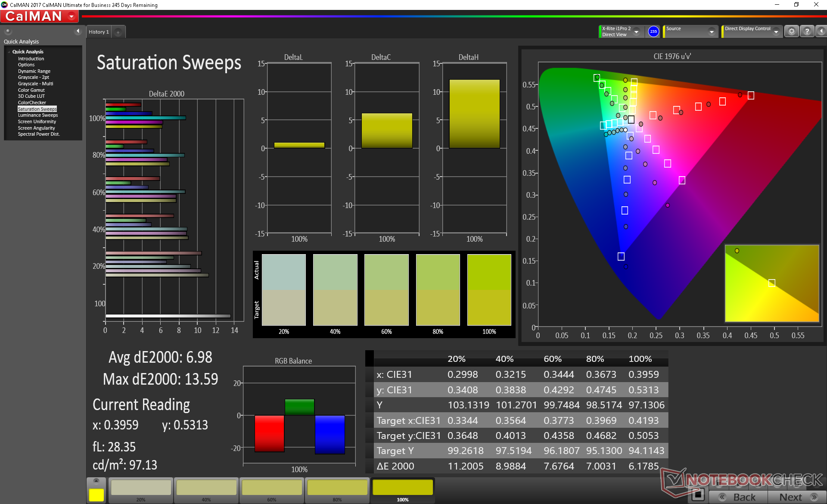
Task: Click the settings gear icon
Action: click(791, 31)
